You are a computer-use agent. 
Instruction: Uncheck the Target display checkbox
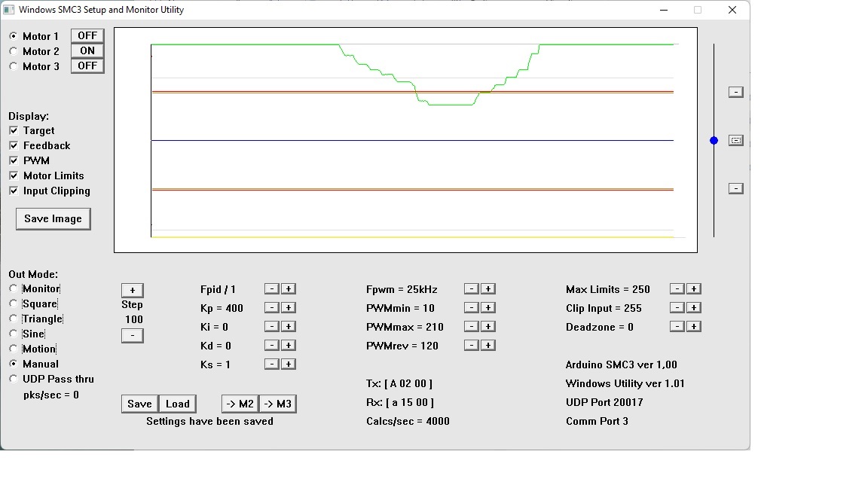click(14, 130)
